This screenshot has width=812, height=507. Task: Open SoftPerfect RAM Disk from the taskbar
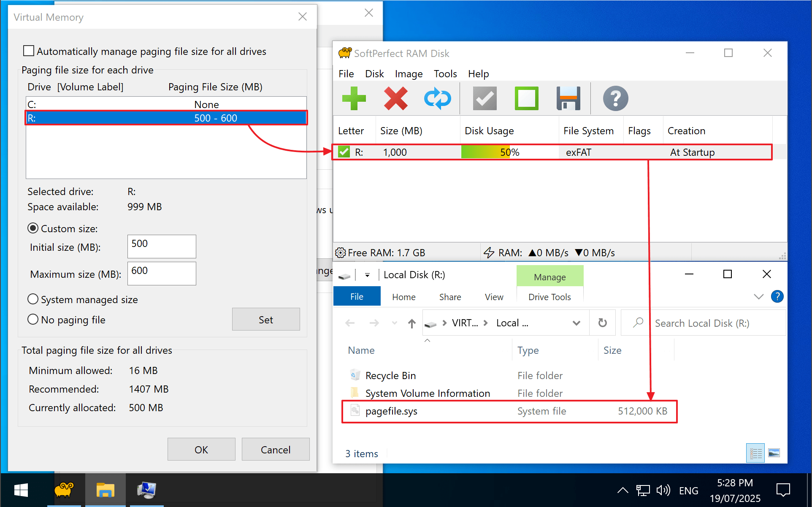pyautogui.click(x=64, y=490)
